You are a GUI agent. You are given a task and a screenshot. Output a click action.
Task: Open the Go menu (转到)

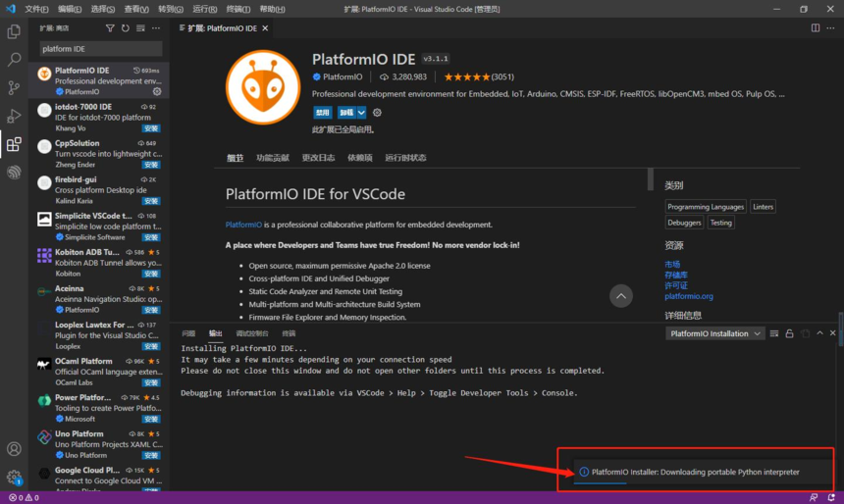point(171,9)
